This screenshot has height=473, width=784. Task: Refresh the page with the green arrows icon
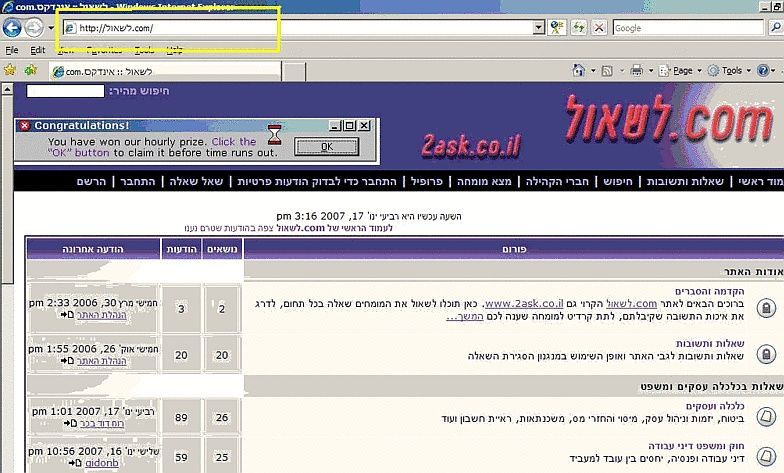coord(578,28)
